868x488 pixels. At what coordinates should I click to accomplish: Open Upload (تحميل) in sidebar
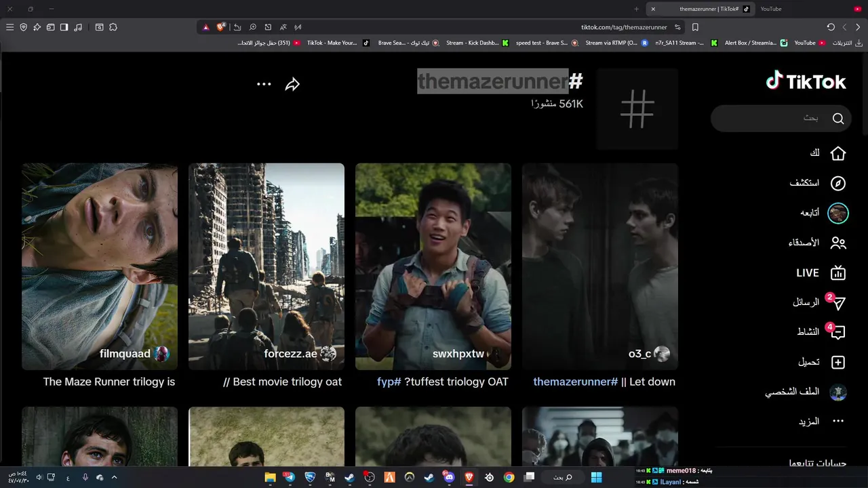[822, 362]
